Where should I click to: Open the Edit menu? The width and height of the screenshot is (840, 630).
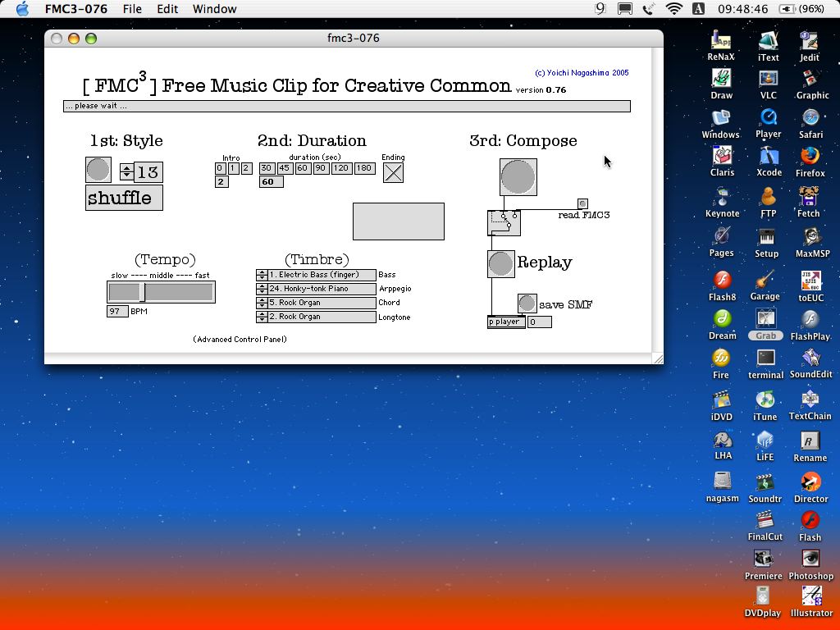(167, 9)
